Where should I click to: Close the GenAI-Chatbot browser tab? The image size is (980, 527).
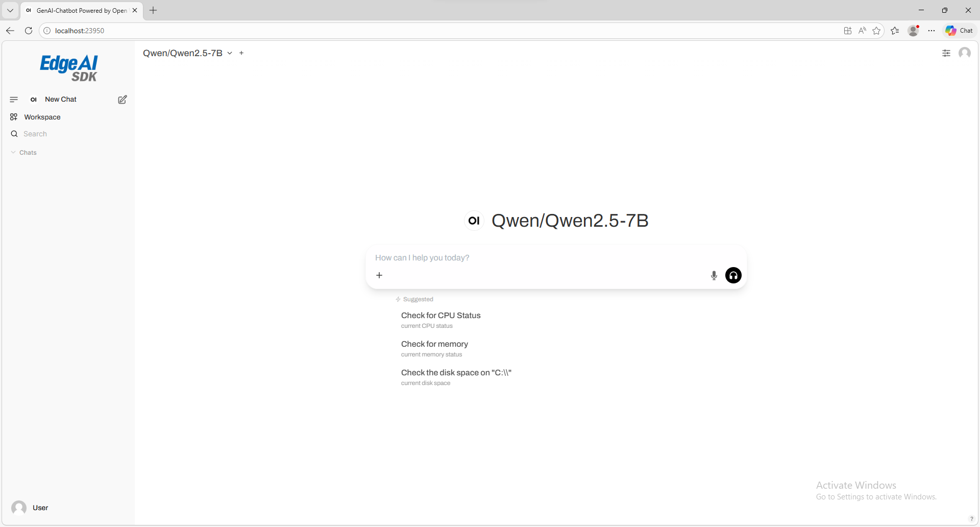click(x=135, y=10)
